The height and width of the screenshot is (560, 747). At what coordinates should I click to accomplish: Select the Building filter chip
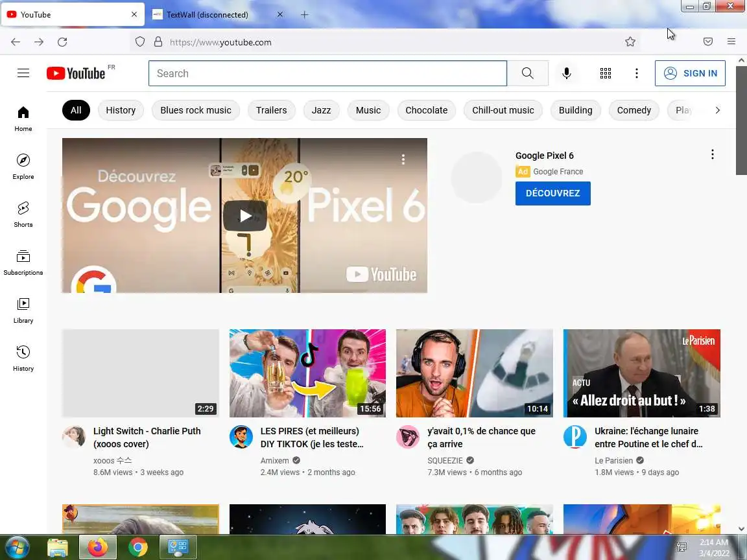[576, 110]
